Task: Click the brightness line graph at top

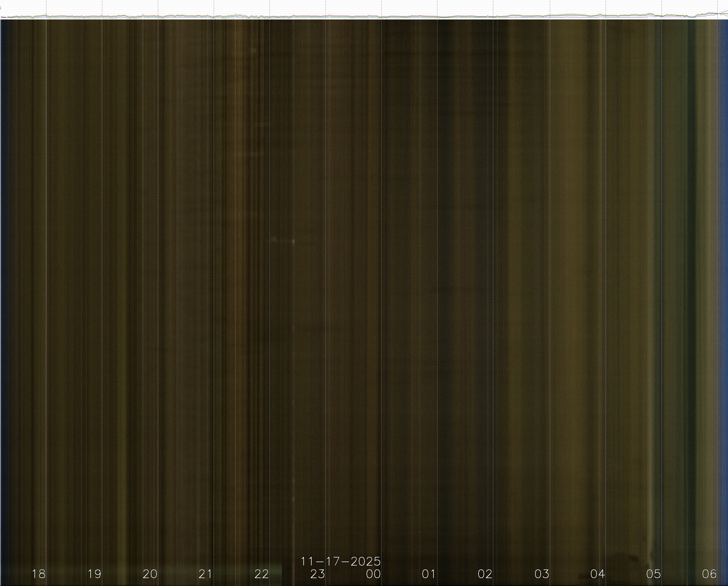Action: point(364,16)
